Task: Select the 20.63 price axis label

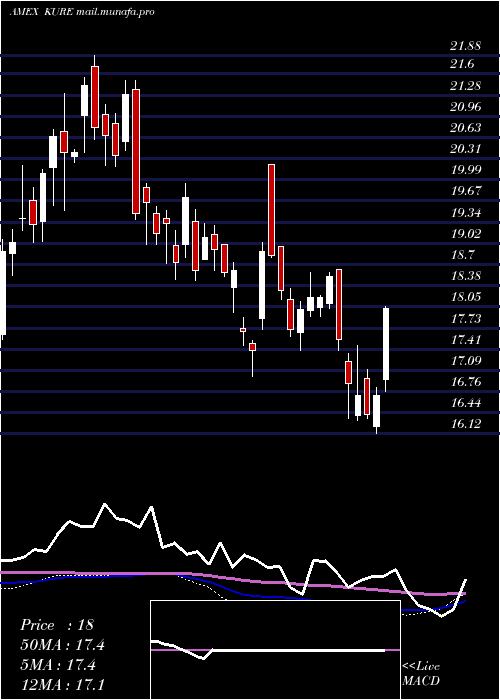Action: coord(465,127)
